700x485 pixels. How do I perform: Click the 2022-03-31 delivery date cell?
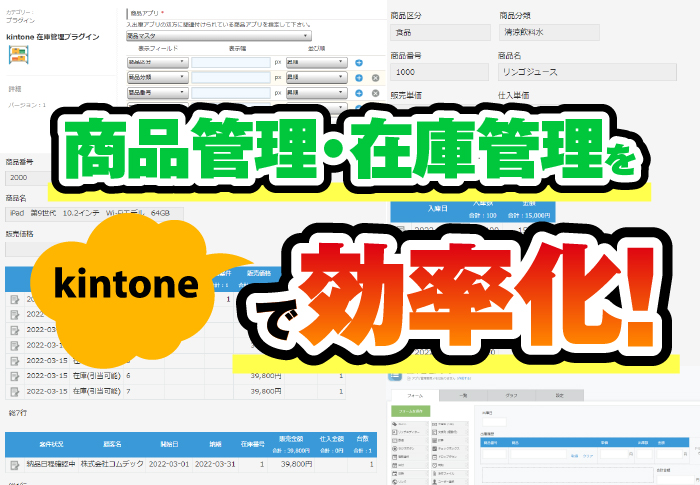click(215, 464)
